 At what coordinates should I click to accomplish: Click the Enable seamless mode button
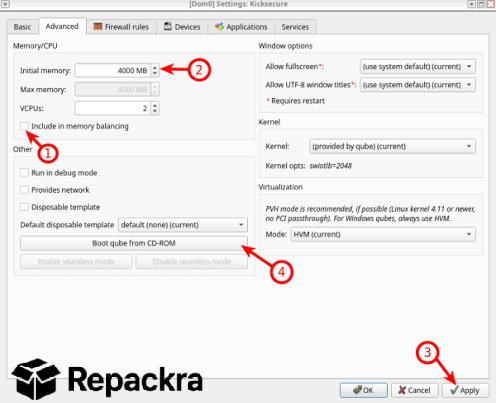click(76, 261)
